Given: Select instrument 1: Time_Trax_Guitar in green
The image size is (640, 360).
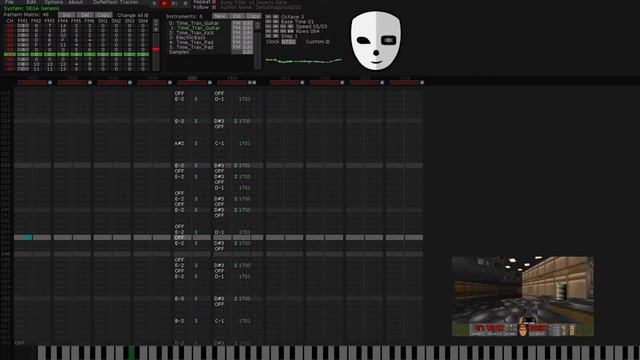Looking at the screenshot, I should 194,28.
